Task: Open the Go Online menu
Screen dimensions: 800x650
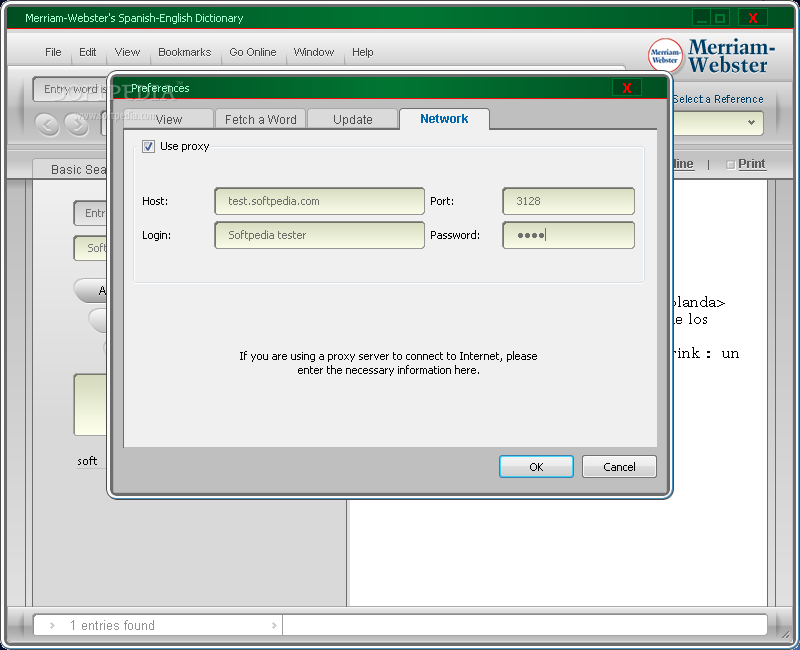Action: [253, 52]
